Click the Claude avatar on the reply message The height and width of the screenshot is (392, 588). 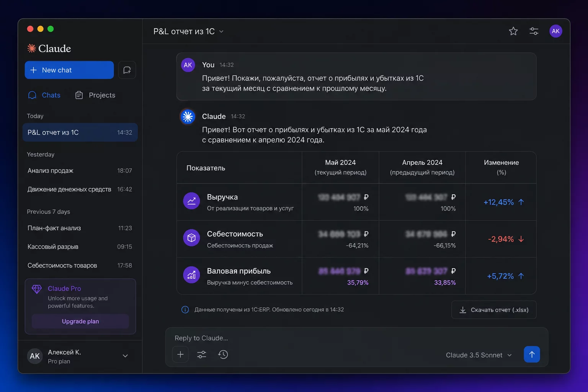(x=188, y=116)
